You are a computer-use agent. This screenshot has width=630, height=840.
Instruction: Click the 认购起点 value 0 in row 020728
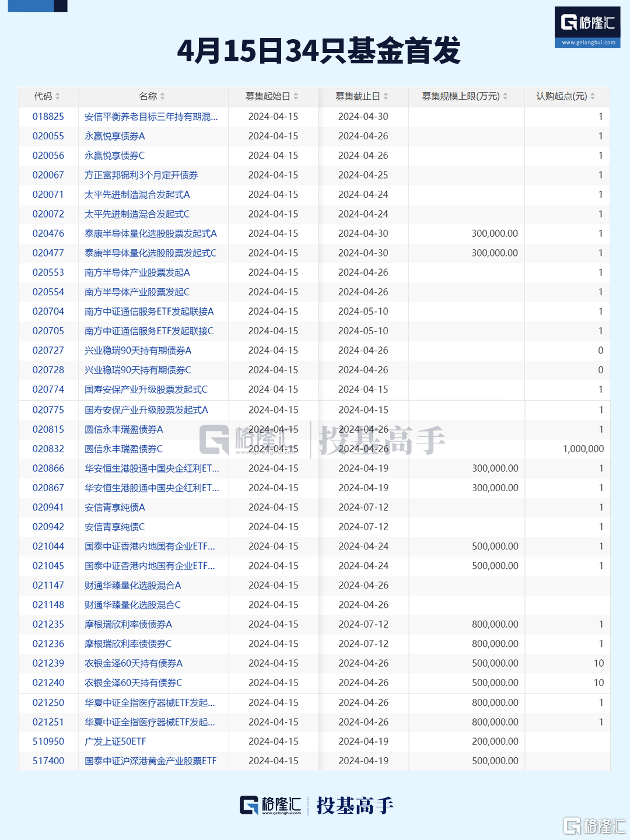[x=601, y=370]
